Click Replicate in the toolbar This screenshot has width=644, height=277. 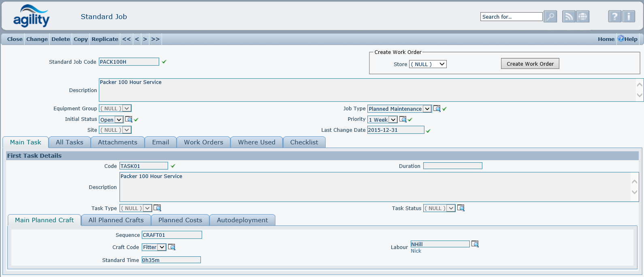(105, 39)
